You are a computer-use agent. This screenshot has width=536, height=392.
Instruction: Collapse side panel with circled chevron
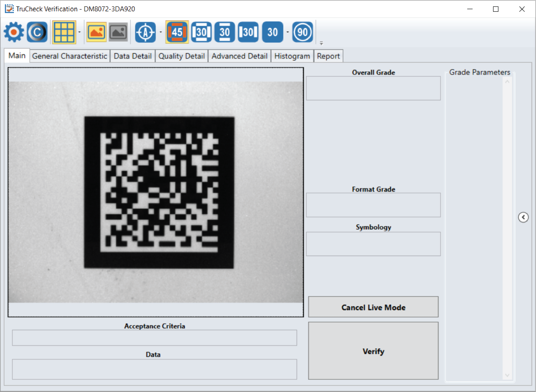click(x=523, y=217)
